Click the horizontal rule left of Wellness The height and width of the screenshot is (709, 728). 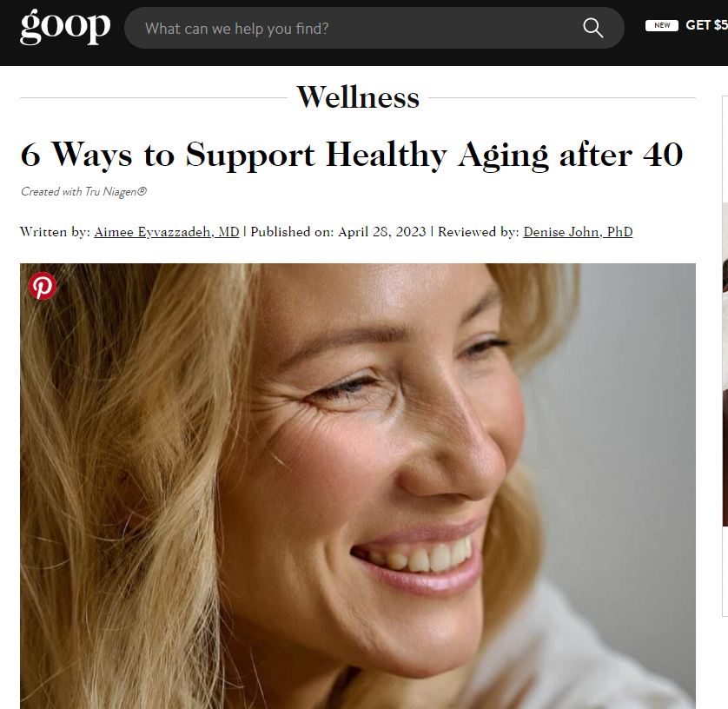(154, 97)
